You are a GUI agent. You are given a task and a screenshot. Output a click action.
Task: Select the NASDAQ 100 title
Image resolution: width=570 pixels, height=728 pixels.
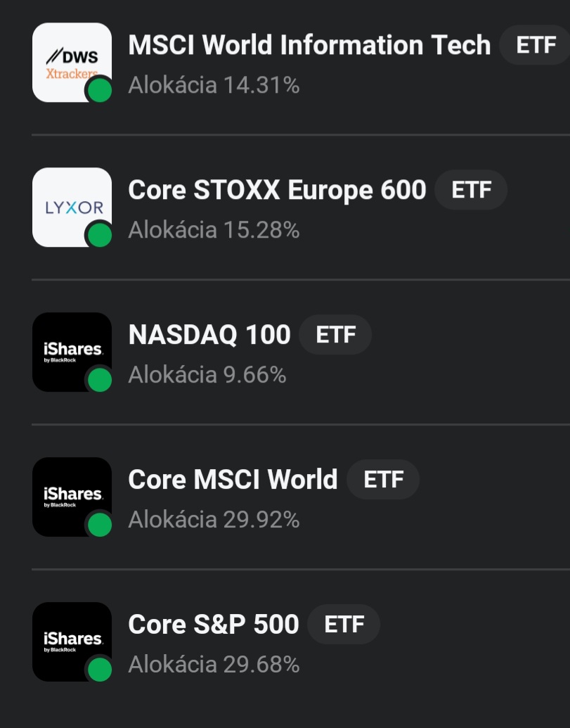coord(209,335)
